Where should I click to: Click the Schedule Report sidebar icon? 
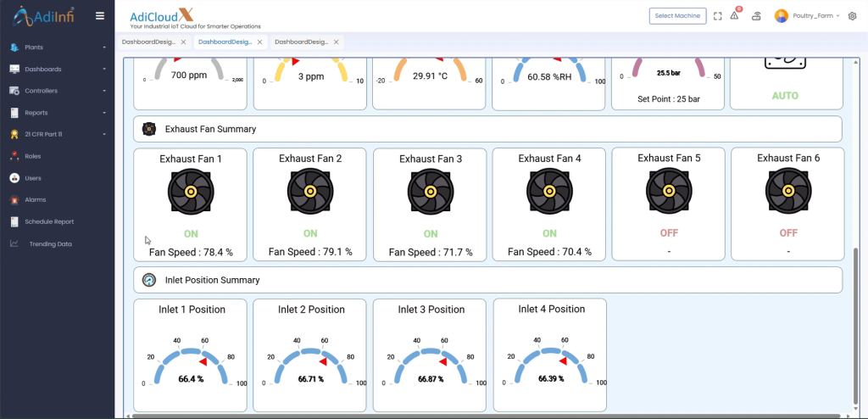tap(14, 221)
